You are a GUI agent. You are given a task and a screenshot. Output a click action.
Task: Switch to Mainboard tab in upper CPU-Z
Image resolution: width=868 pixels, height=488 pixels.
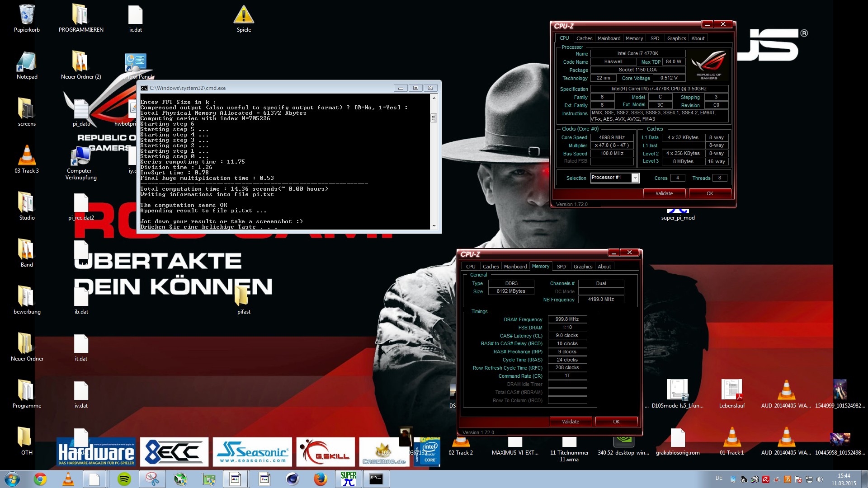[609, 38]
